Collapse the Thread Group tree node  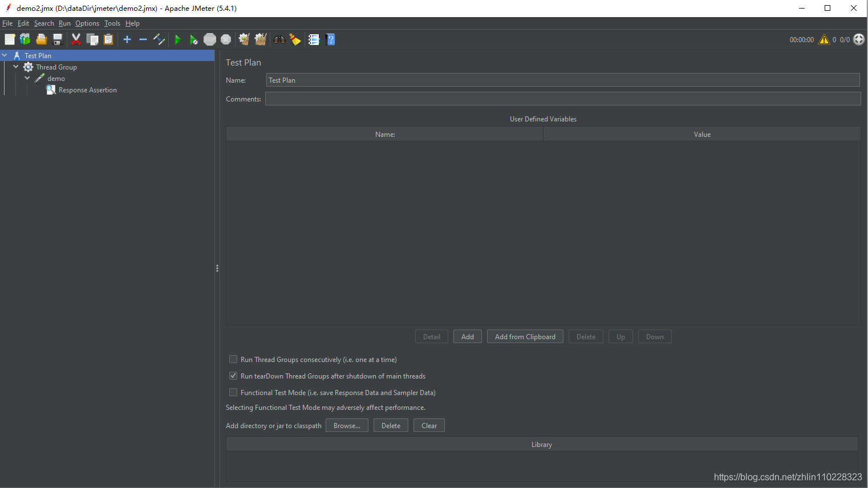point(16,67)
